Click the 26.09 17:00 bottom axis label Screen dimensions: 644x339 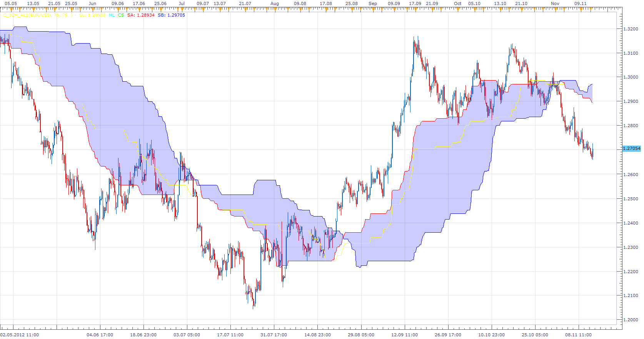pos(448,335)
